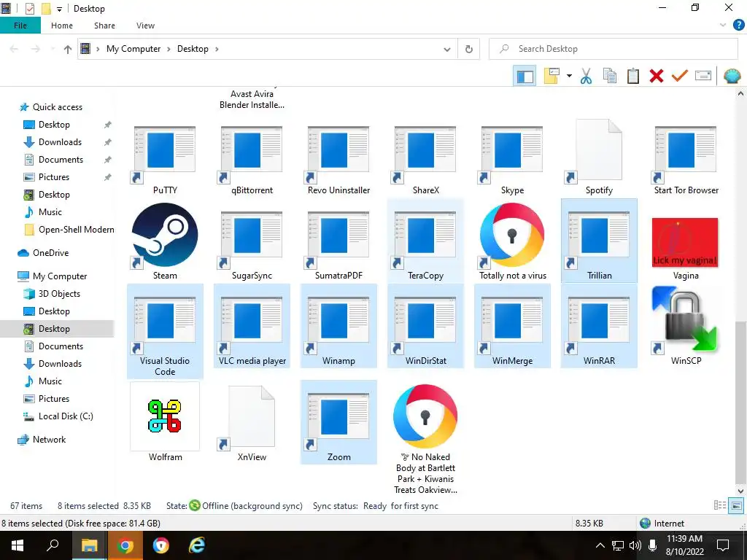The width and height of the screenshot is (747, 560).
Task: Open Internet Explorer from the taskbar
Action: point(197,545)
